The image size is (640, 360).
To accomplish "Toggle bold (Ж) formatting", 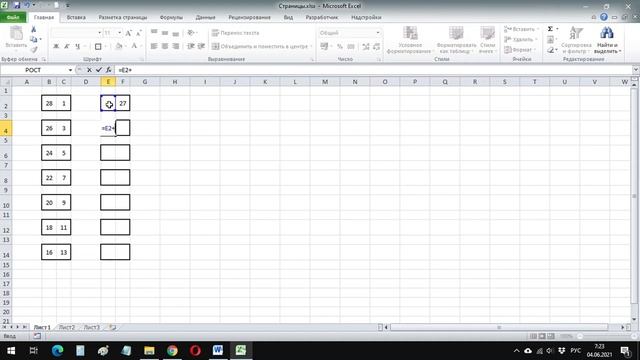I will click(56, 47).
